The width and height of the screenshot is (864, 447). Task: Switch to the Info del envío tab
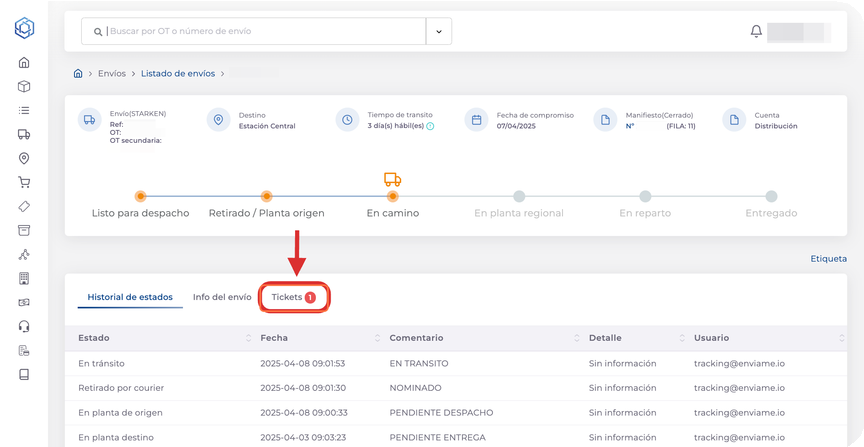[221, 297]
